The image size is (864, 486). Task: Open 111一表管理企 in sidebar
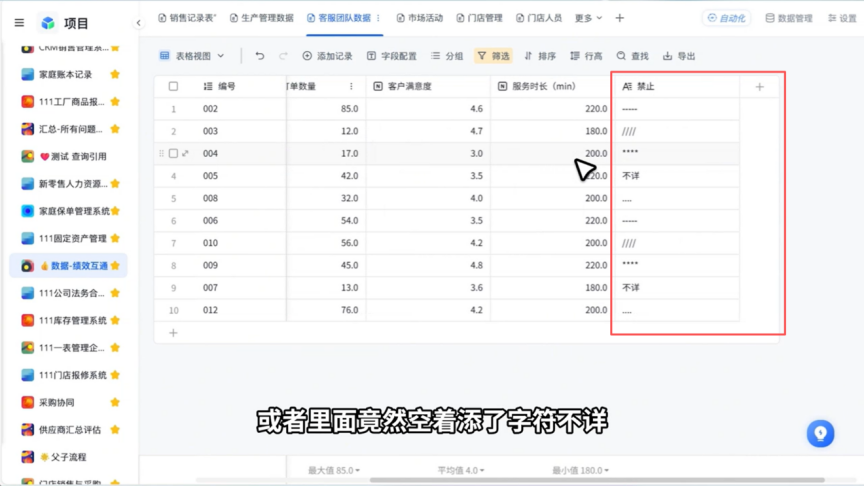pyautogui.click(x=69, y=348)
